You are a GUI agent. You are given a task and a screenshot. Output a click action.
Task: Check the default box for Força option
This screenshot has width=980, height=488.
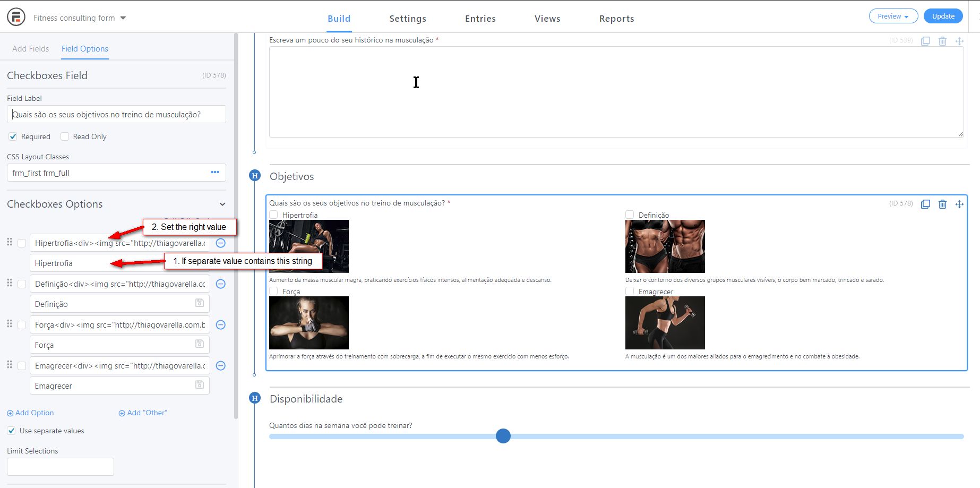point(22,325)
